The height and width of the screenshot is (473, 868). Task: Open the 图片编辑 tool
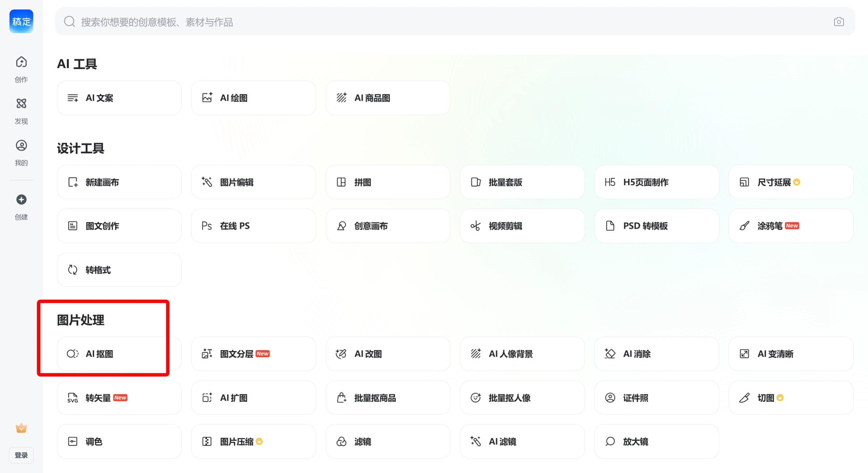[x=254, y=182]
